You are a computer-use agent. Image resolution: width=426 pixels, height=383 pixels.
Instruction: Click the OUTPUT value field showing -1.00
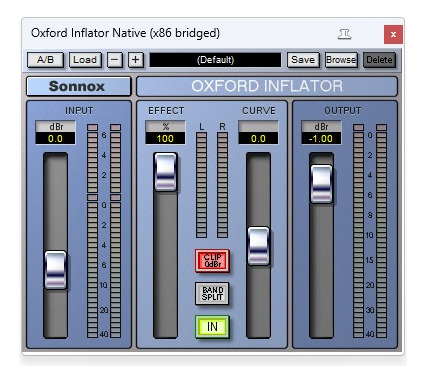(x=321, y=138)
